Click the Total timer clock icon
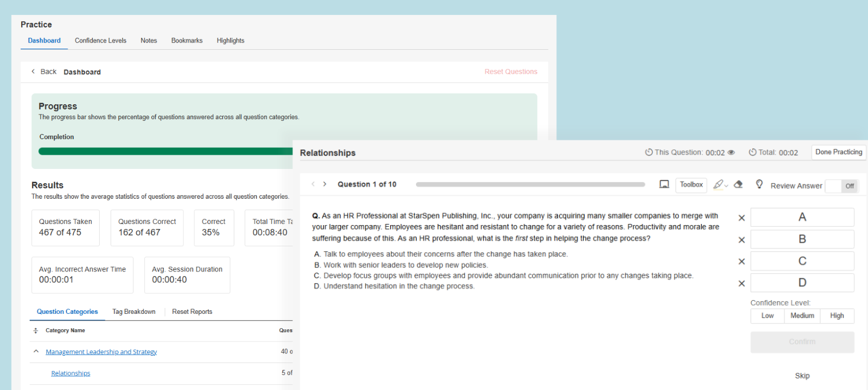Image resolution: width=868 pixels, height=390 pixels. (753, 152)
